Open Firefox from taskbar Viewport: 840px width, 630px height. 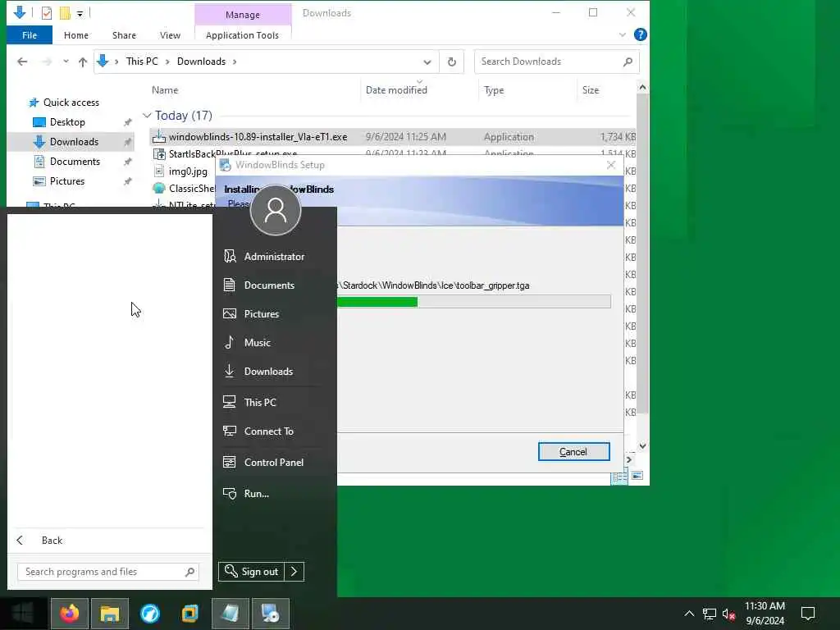pos(70,614)
